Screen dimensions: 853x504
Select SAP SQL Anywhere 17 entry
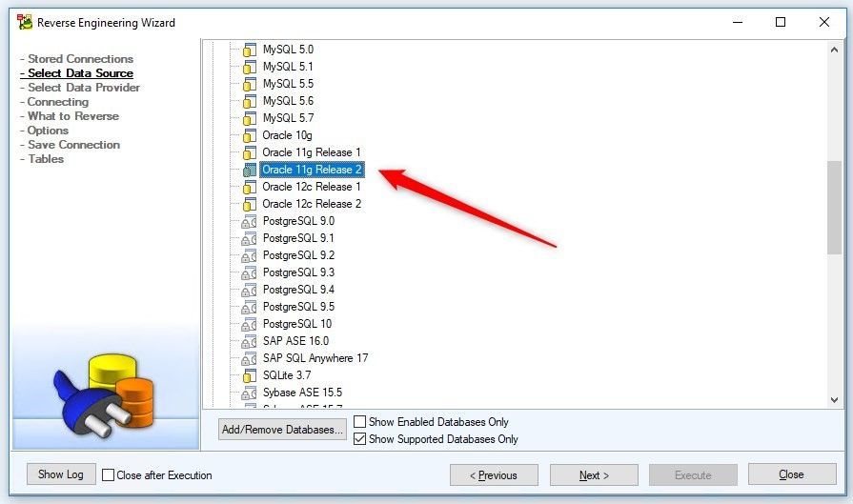(x=315, y=358)
